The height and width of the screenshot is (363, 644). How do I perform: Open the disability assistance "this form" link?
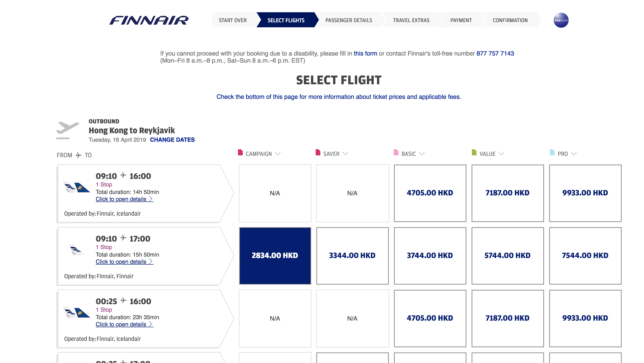tap(365, 53)
